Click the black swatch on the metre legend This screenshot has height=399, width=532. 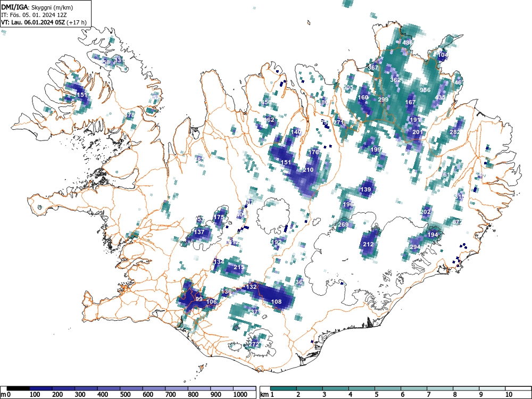pos(18,388)
